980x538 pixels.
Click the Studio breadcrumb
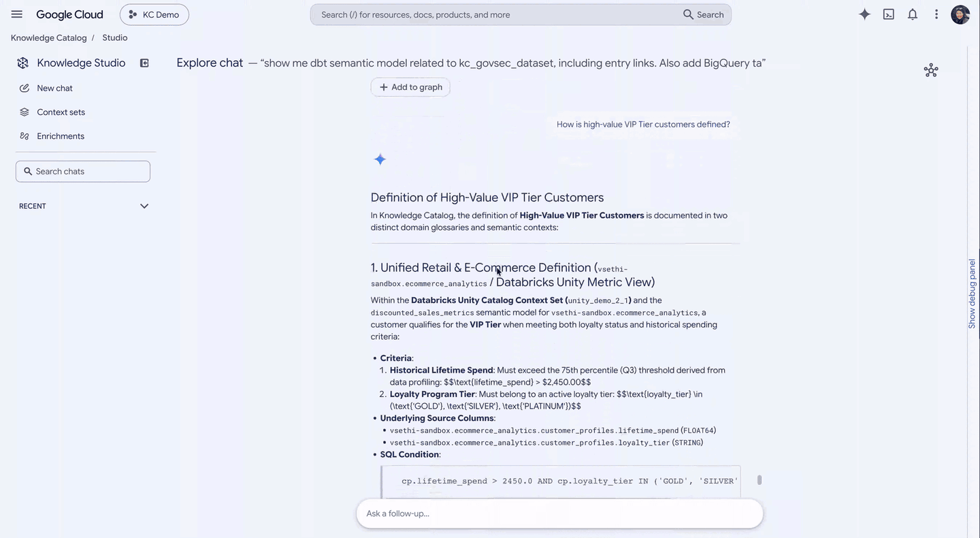115,37
